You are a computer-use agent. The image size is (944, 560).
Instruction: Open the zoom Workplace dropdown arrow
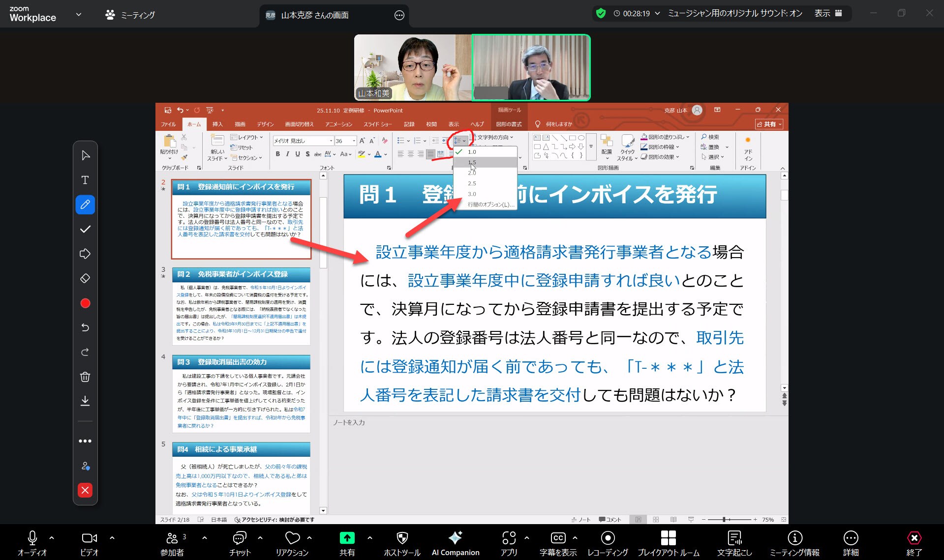click(79, 15)
